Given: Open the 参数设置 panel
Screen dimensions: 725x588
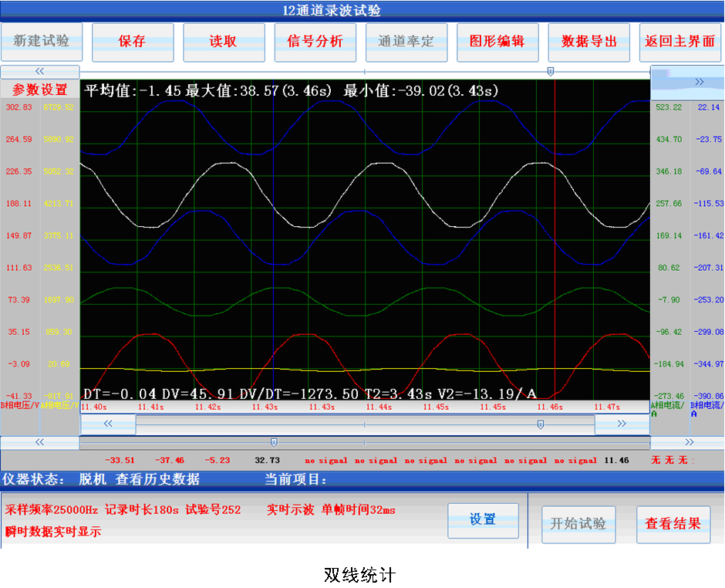Looking at the screenshot, I should coord(40,90).
